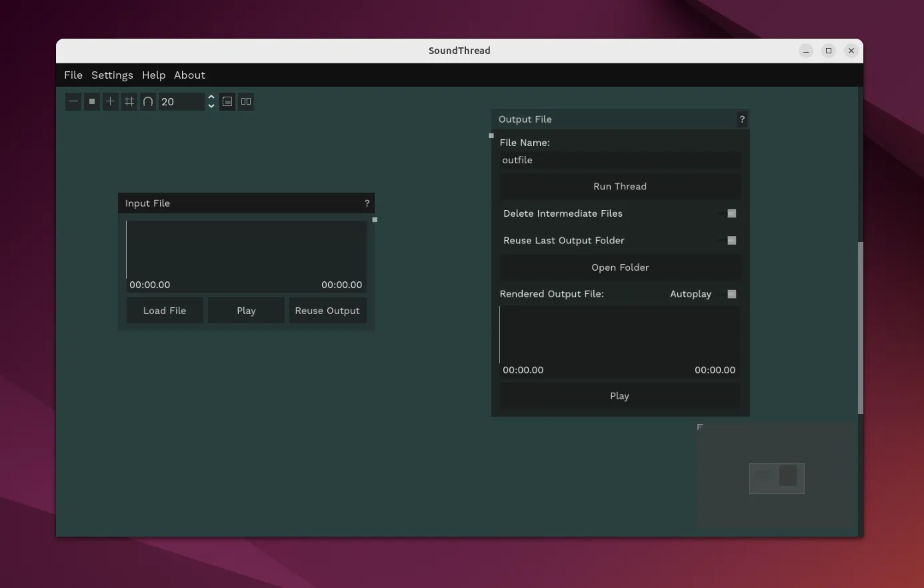Toggle Reuse Last Output Folder
924x588 pixels.
731,241
